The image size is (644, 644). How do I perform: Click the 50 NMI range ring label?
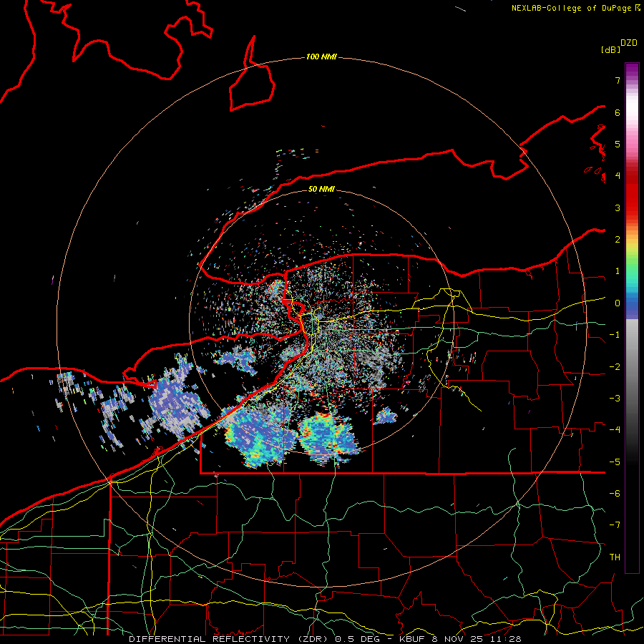coord(321,189)
